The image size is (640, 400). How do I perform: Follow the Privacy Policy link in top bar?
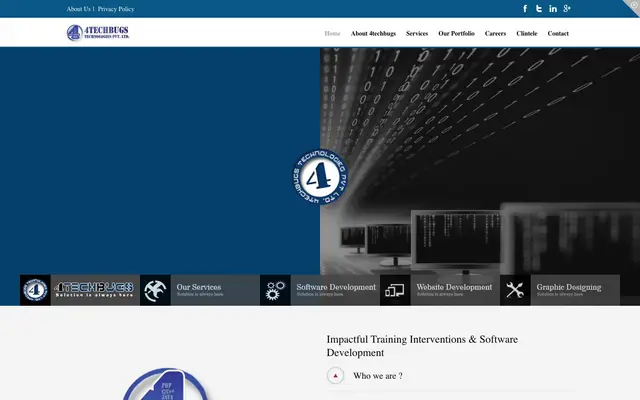[x=116, y=9]
